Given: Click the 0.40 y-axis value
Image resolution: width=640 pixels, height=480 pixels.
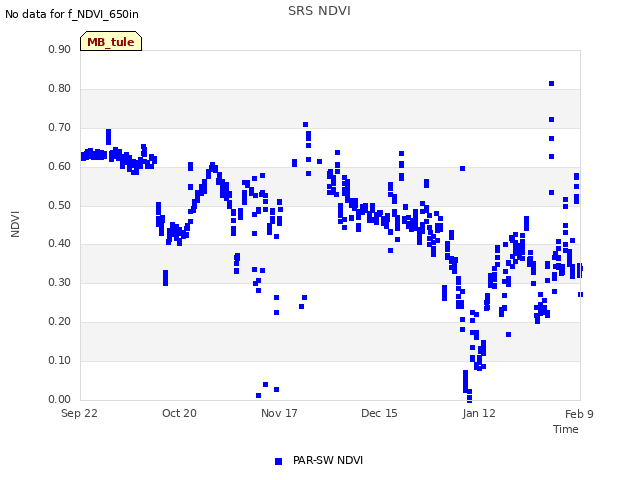Looking at the screenshot, I should tap(60, 244).
